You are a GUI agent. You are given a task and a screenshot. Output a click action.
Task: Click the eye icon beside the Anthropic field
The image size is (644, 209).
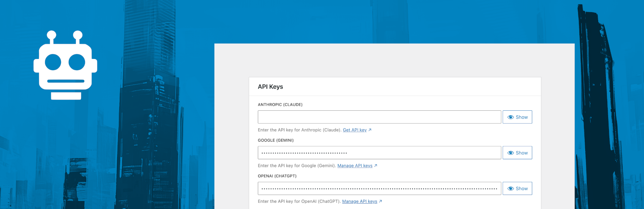point(511,117)
